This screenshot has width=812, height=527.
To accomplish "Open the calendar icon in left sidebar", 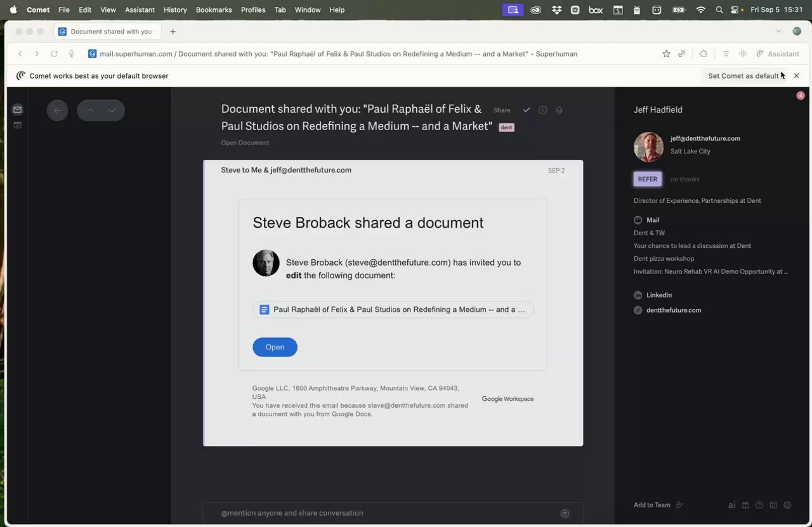I will pos(17,125).
